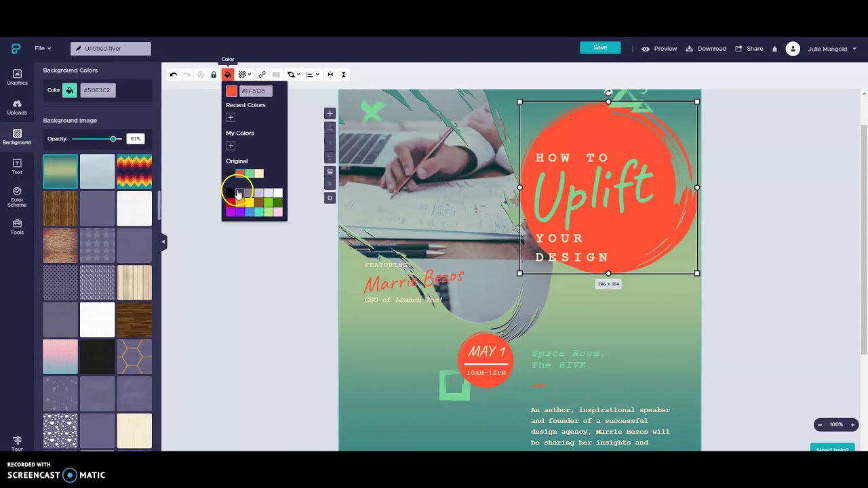Click the redo arrow in the toolbar
The image size is (868, 488).
click(187, 75)
